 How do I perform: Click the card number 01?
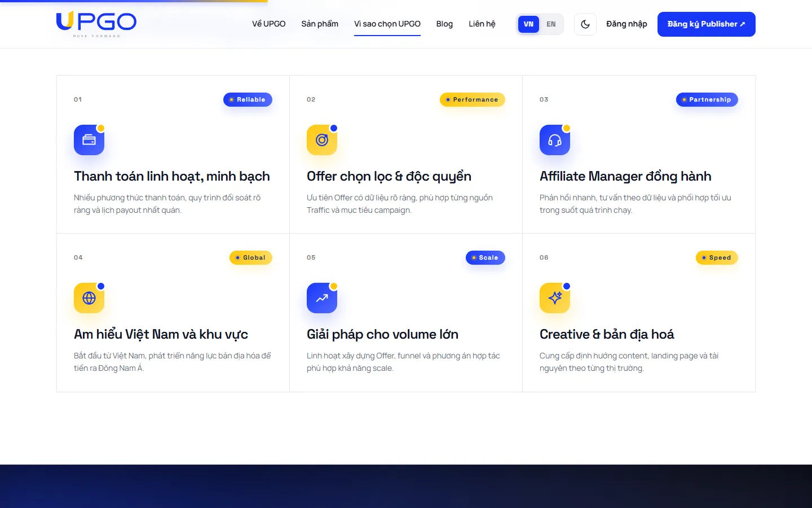pyautogui.click(x=78, y=99)
